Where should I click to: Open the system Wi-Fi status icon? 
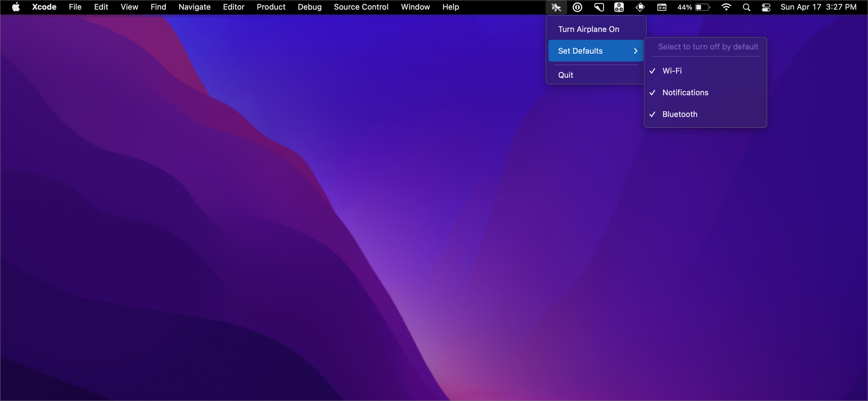click(726, 7)
